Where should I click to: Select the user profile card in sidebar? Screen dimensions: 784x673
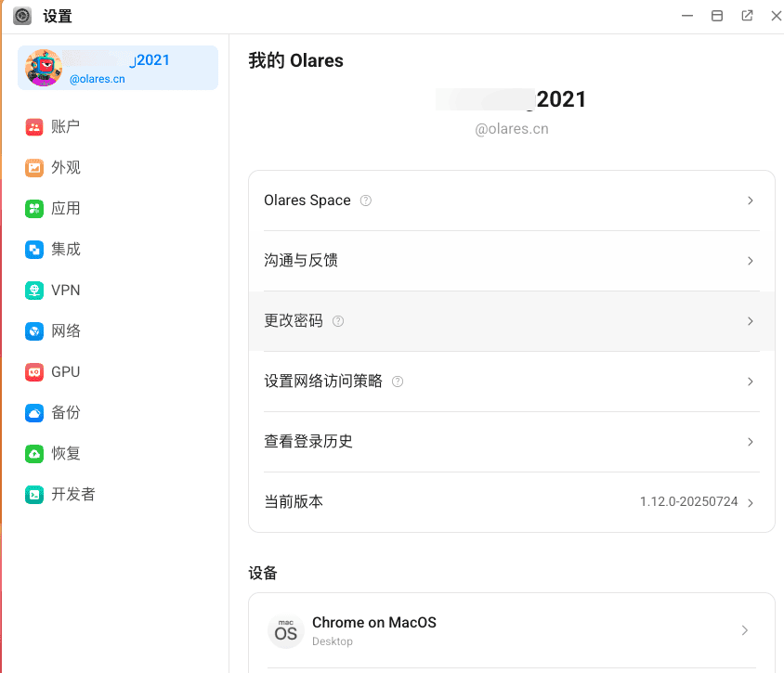[x=117, y=68]
